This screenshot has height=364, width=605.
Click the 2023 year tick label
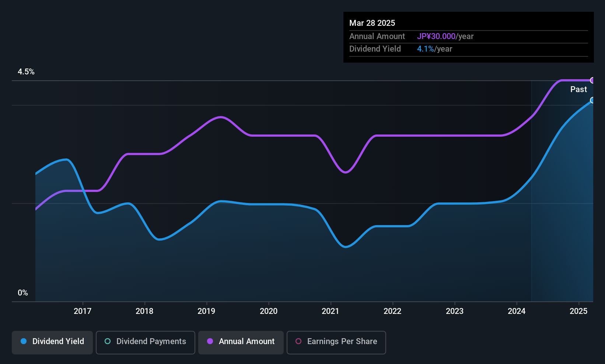click(x=455, y=311)
